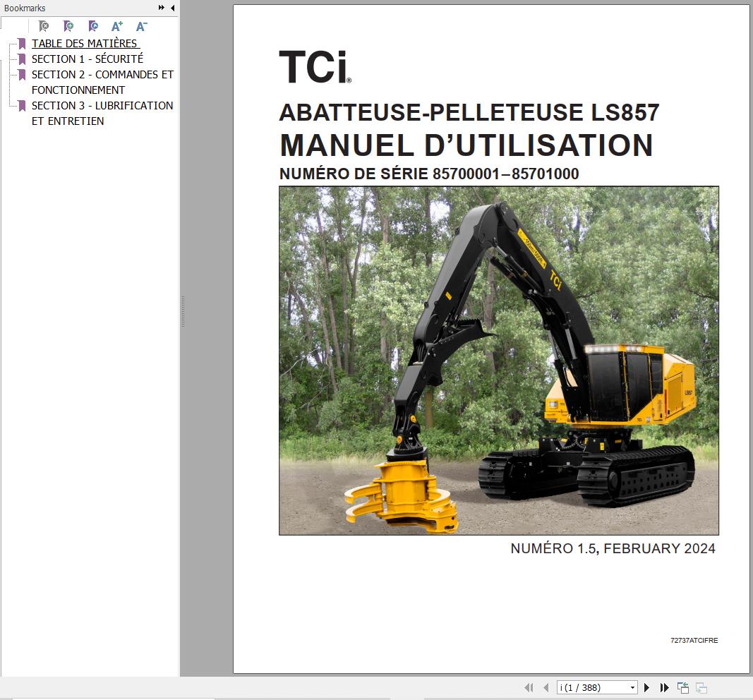Image resolution: width=753 pixels, height=700 pixels.
Task: Go to the next page
Action: click(x=646, y=687)
